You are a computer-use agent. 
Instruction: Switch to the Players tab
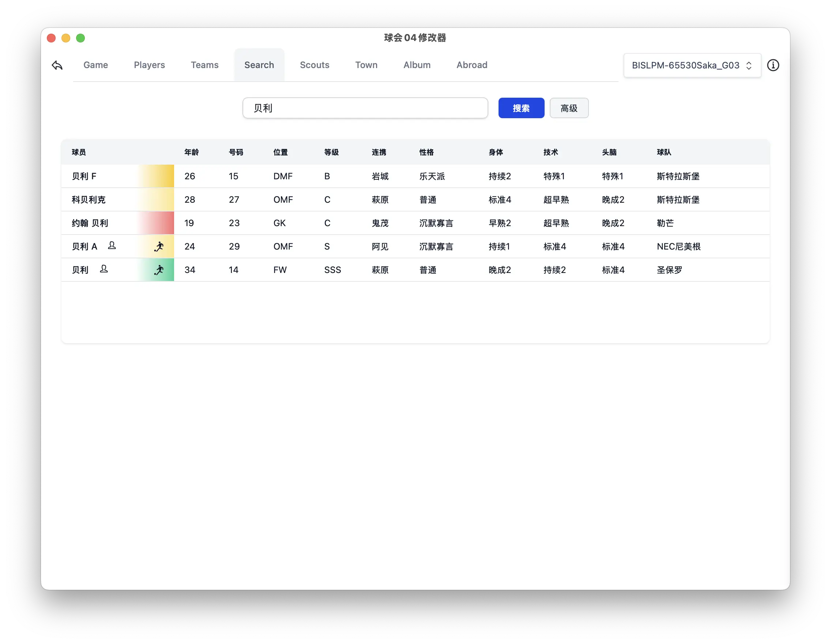(149, 65)
